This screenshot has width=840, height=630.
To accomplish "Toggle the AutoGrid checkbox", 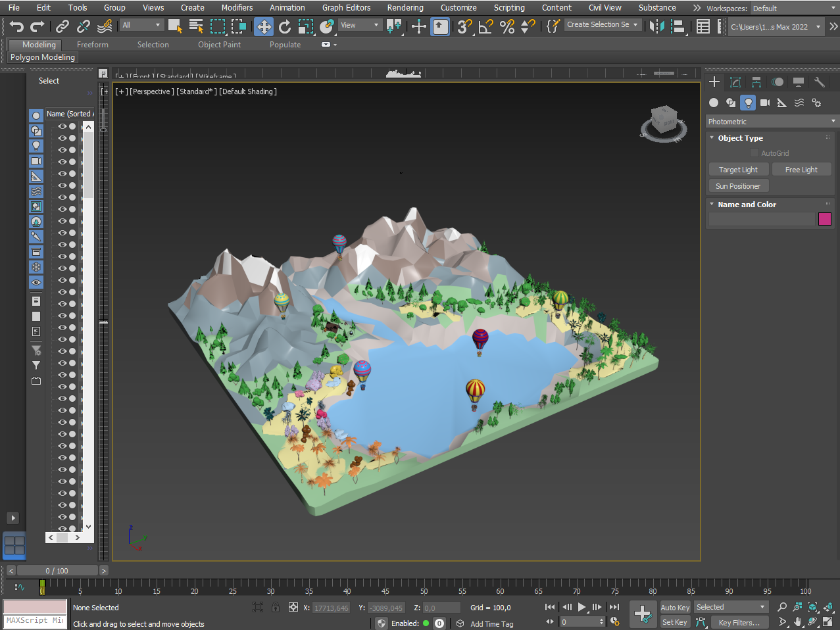I will pos(754,153).
